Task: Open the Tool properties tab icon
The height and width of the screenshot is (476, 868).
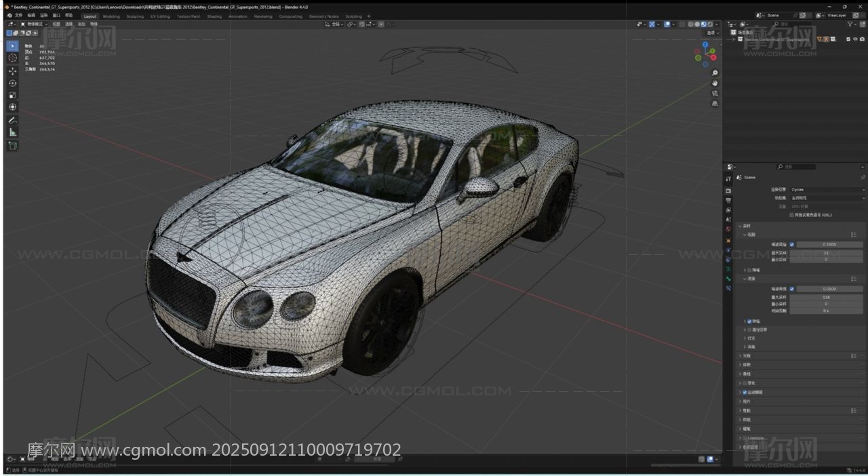Action: click(x=728, y=178)
